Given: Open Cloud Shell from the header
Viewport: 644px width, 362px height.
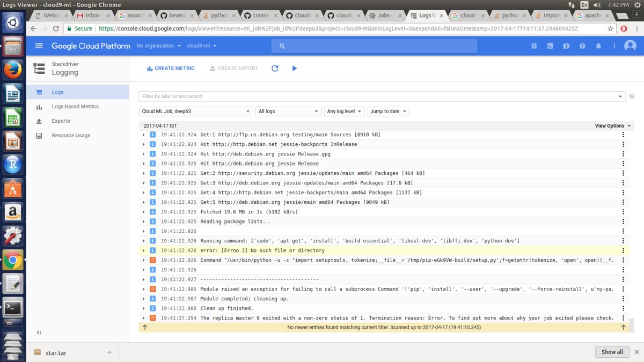Looking at the screenshot, I should point(550,46).
